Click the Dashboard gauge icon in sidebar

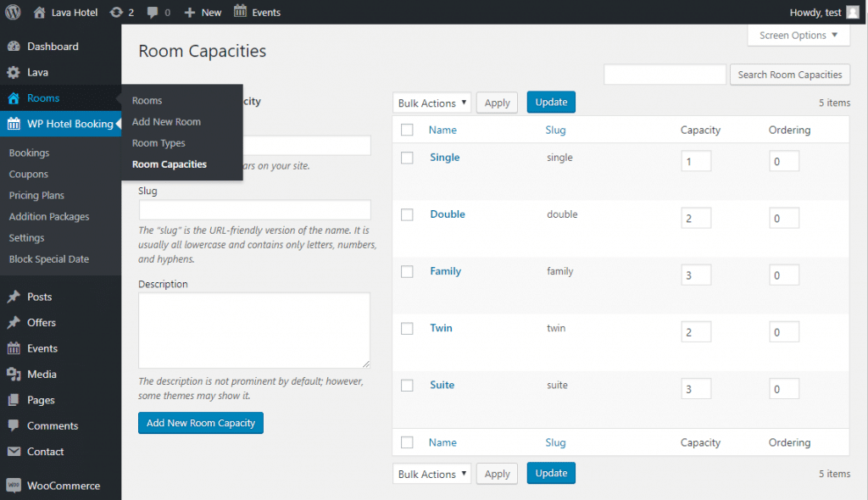coord(14,47)
